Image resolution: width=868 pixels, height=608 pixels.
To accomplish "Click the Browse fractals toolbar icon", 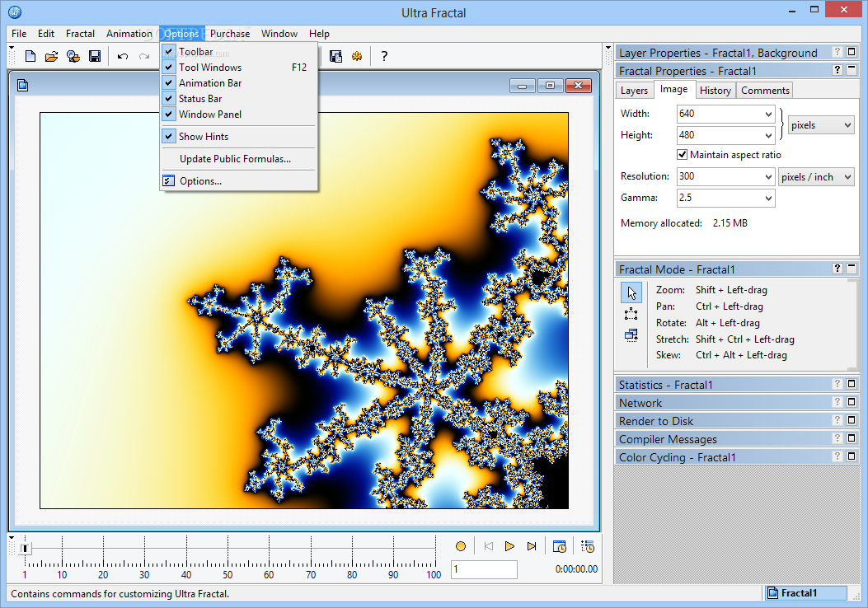I will pos(73,56).
